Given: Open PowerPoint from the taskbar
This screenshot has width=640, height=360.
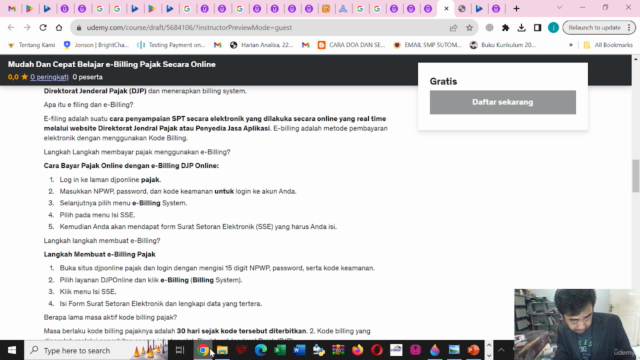Looking at the screenshot, I should pos(473,350).
